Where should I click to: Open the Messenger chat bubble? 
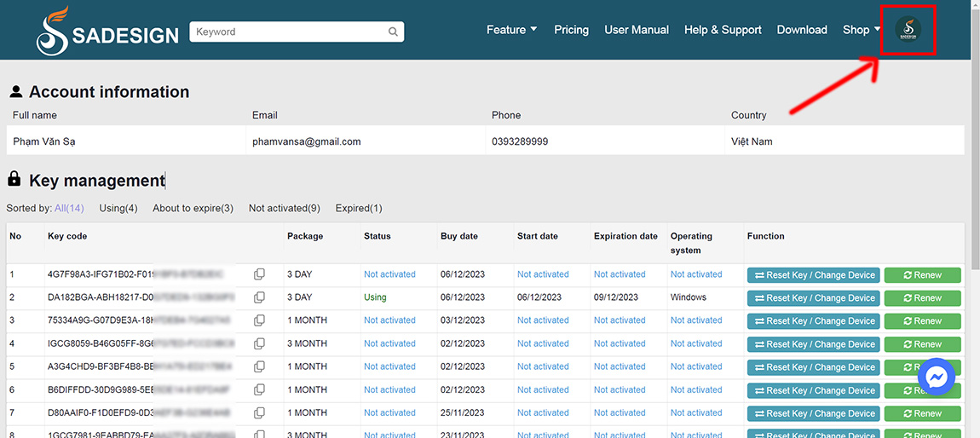coord(937,377)
